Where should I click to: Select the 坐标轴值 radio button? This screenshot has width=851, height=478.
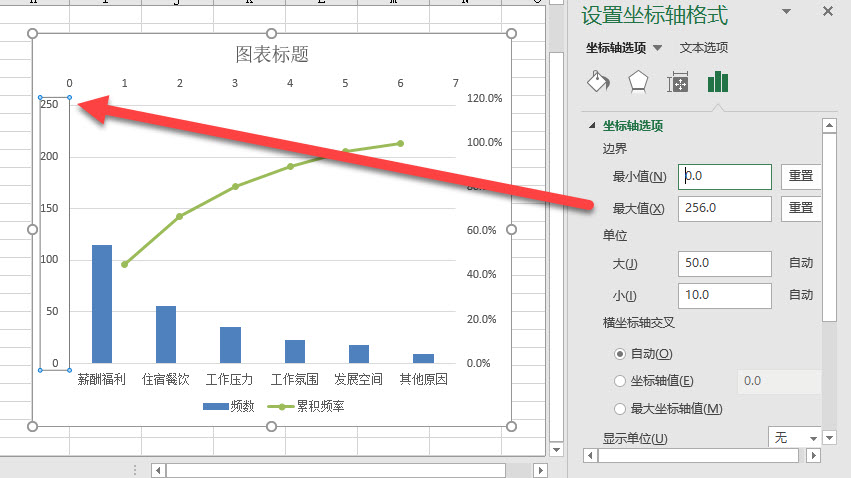coord(620,381)
